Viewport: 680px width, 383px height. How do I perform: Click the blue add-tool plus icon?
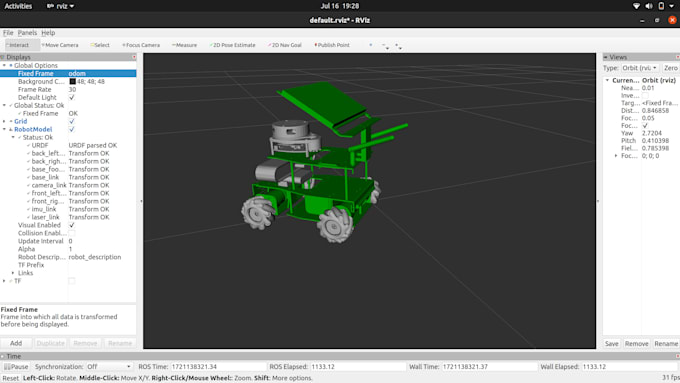click(371, 45)
